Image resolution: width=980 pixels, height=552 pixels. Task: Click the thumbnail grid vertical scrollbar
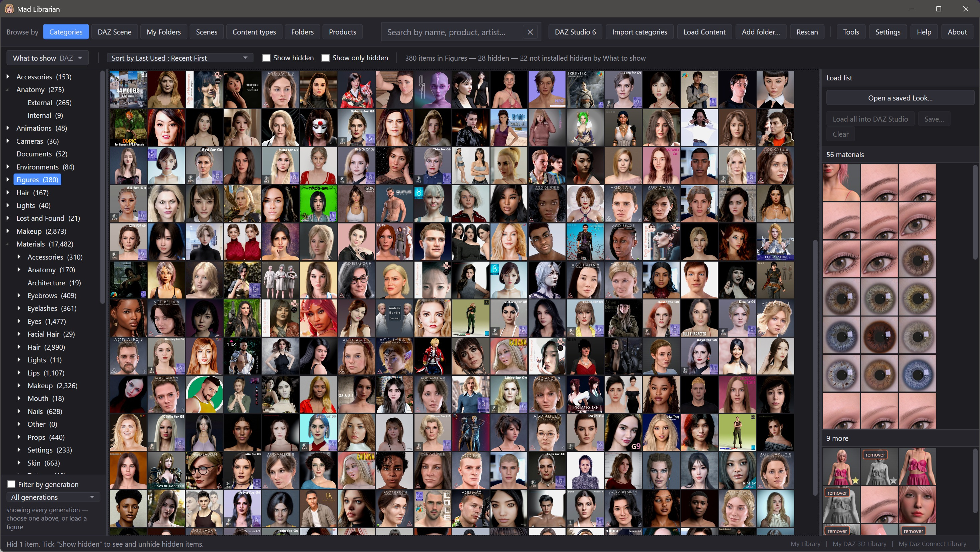click(815, 367)
